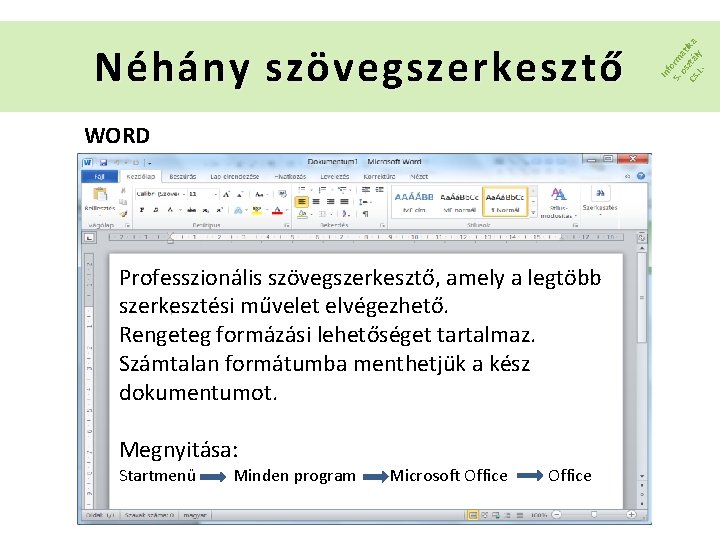720x540 pixels.
Task: Click the Szerkesztés binoculars icon
Action: pyautogui.click(x=600, y=193)
